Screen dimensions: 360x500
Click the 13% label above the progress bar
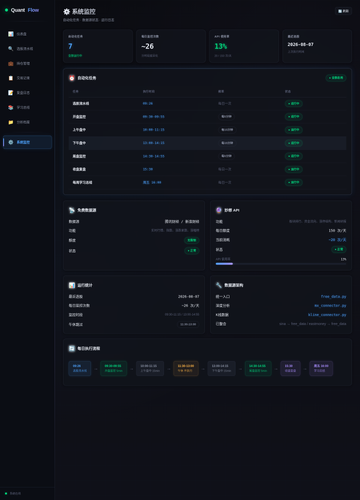[x=343, y=259]
